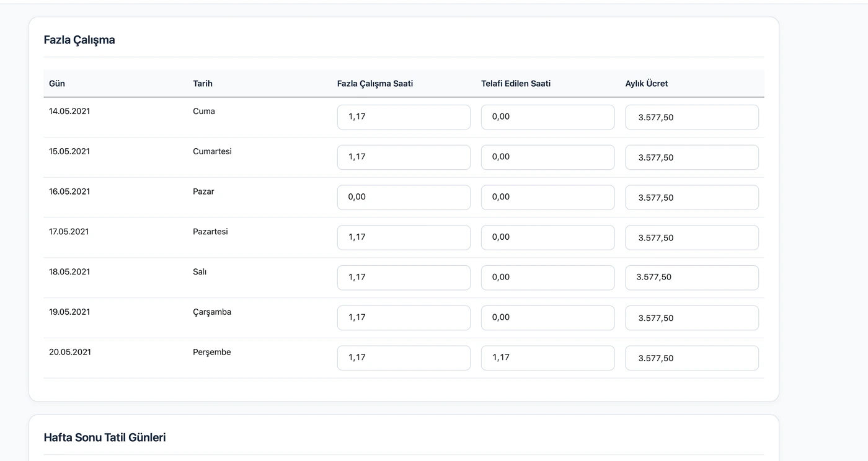Focus compensated hours field for 19.05.2021
This screenshot has height=461, width=868.
(547, 318)
